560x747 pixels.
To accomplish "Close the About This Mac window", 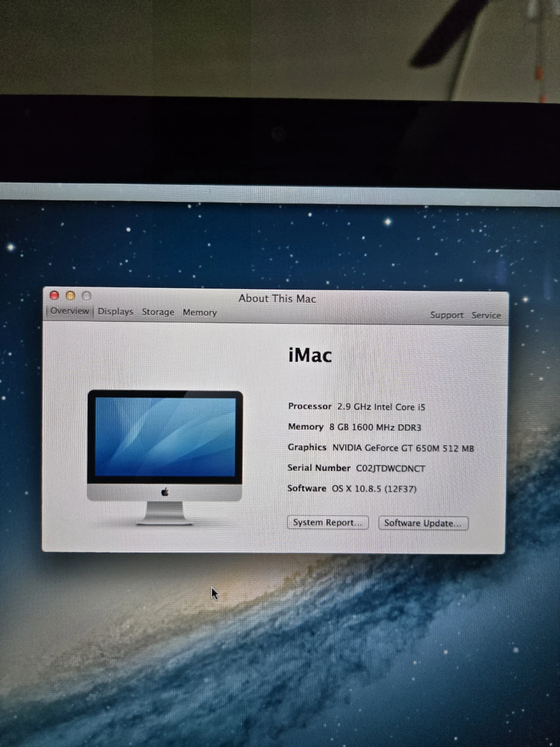I will [54, 295].
